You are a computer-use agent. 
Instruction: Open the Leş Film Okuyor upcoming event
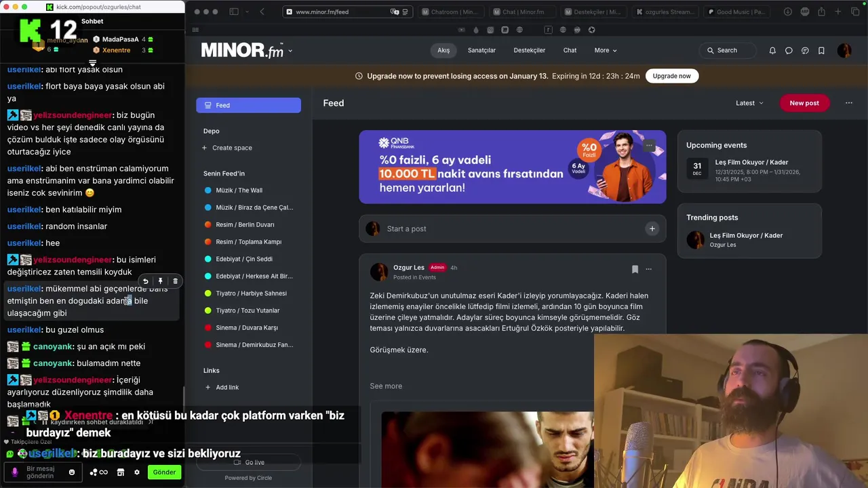point(749,170)
